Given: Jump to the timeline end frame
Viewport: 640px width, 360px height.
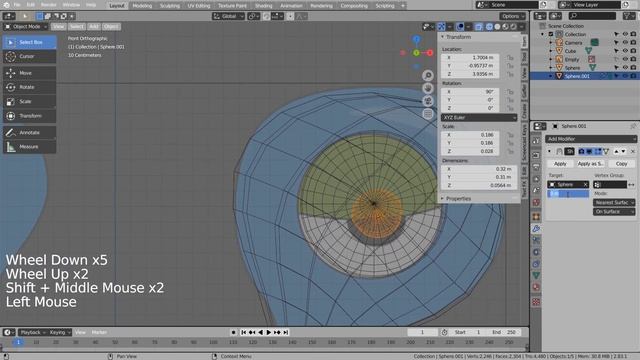Looking at the screenshot, I should [x=286, y=332].
